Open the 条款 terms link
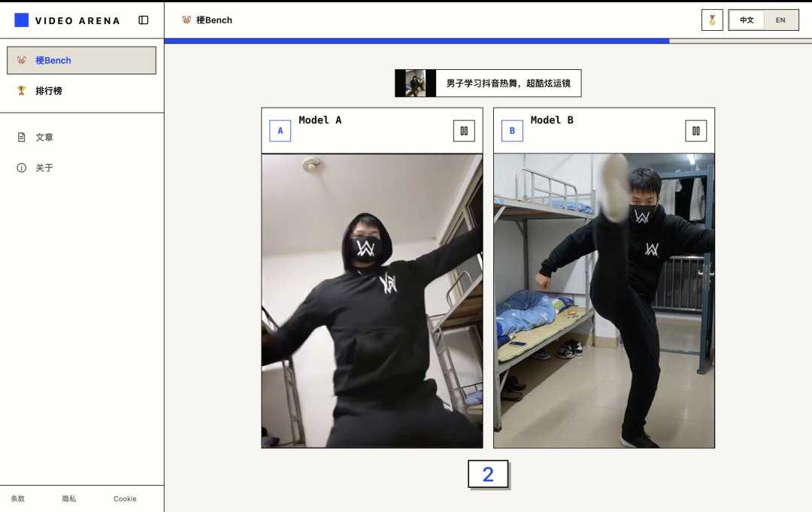812x512 pixels. point(17,498)
